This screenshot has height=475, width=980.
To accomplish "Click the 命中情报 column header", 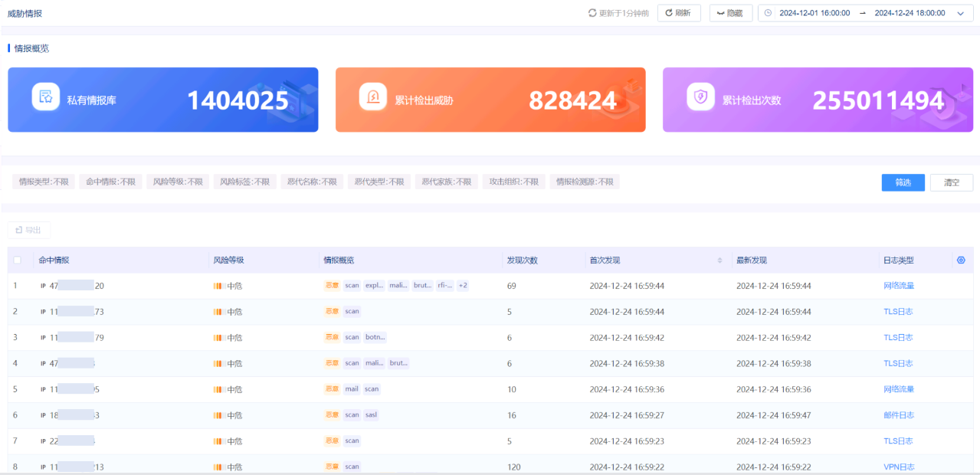I will (54, 260).
